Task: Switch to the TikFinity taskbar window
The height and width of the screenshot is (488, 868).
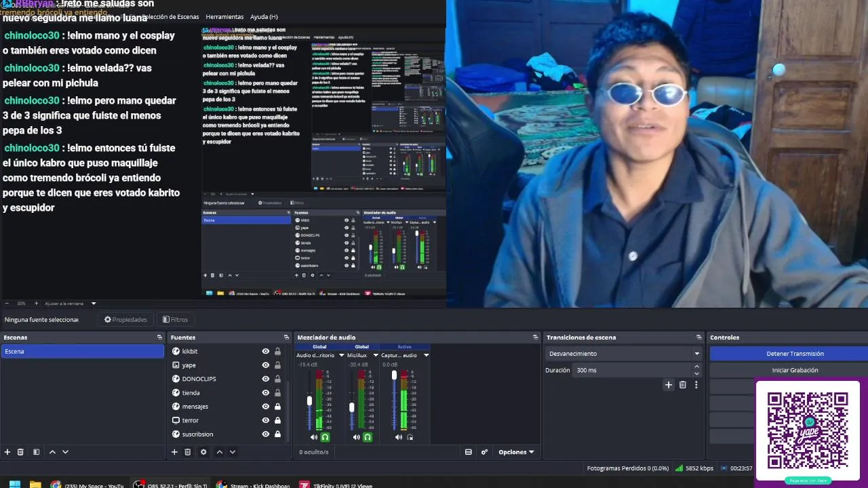Action: coord(336,485)
